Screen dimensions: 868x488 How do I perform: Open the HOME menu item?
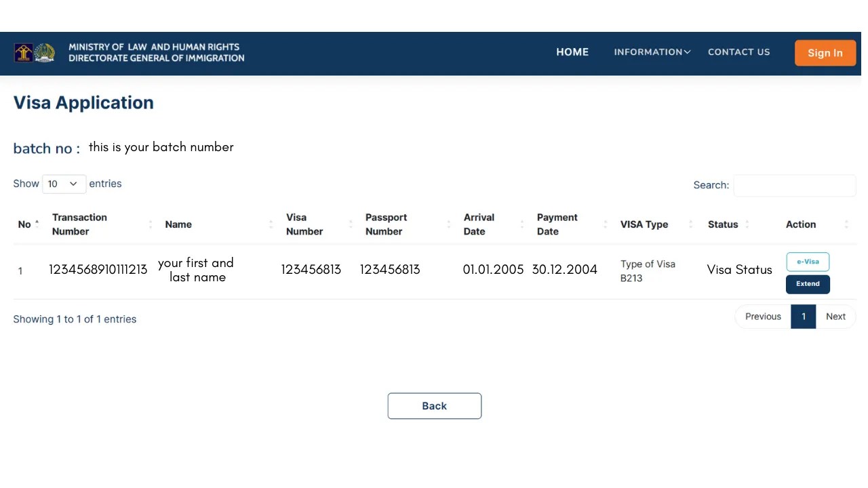572,52
